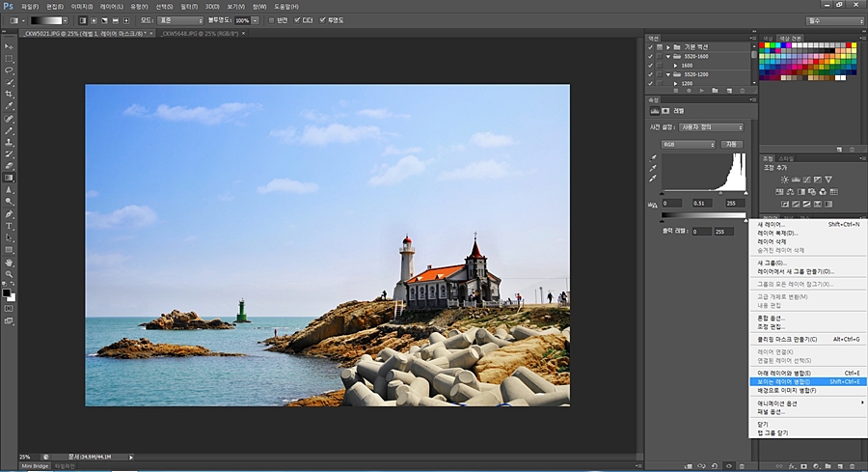The width and height of the screenshot is (868, 472).
Task: Pick the black point eyedropper in Levels
Action: pyautogui.click(x=654, y=156)
